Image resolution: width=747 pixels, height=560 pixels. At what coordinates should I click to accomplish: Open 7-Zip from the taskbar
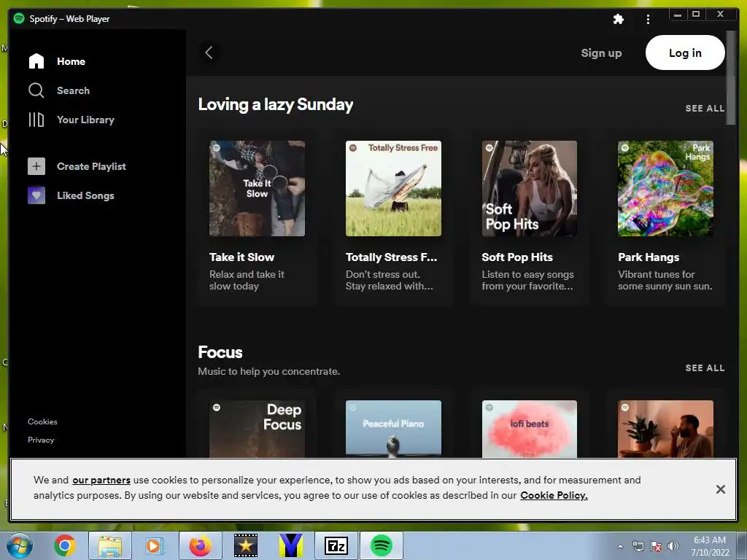(336, 545)
